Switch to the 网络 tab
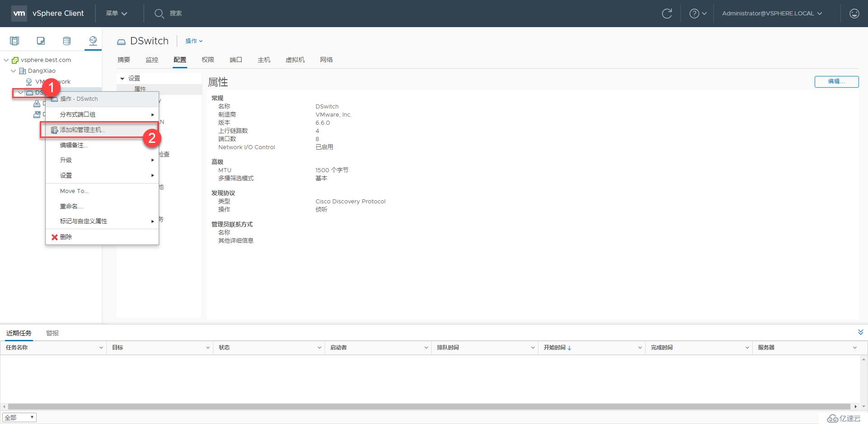The image size is (868, 424). click(326, 60)
